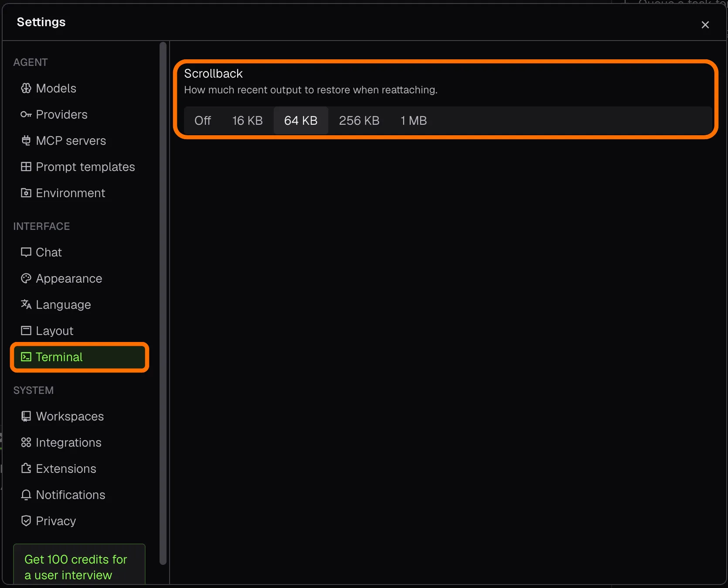Select the 64 KB scrollback option
Screen dimensions: 728x588
pos(301,121)
